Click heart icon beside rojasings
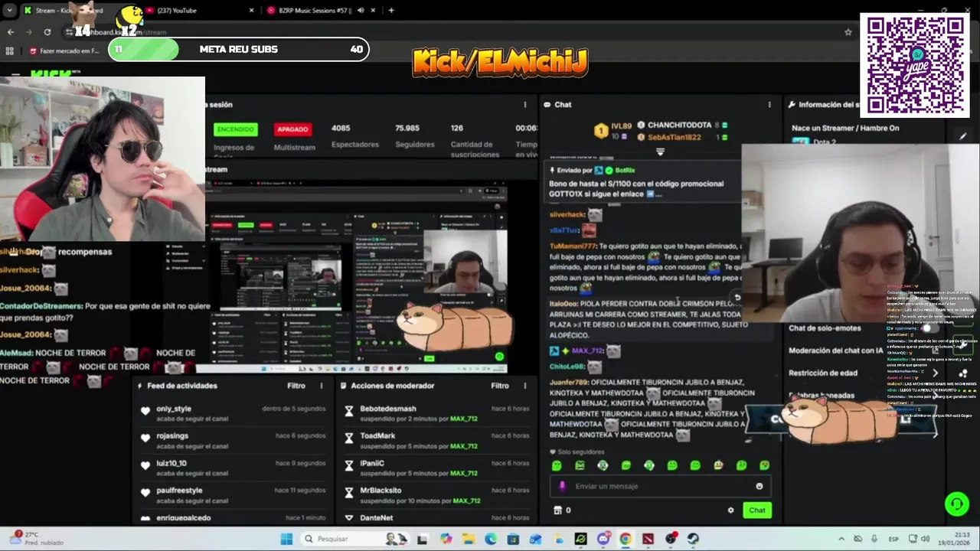Viewport: 980px width, 551px height. click(x=145, y=439)
